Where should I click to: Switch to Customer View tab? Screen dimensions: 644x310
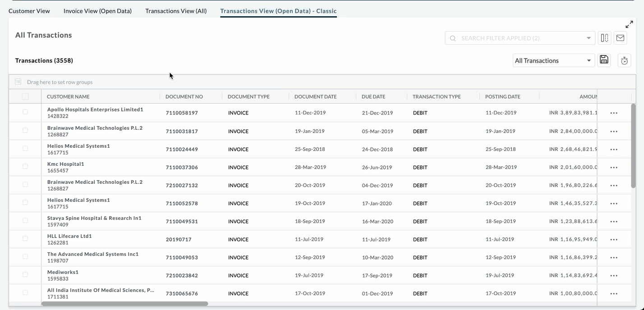[29, 11]
